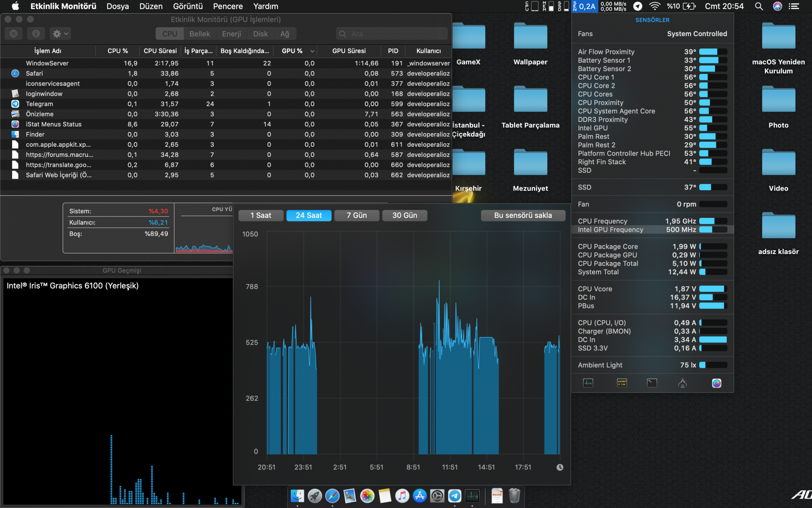Click the quit process (X) toolbar button
The height and width of the screenshot is (508, 812).
13,34
